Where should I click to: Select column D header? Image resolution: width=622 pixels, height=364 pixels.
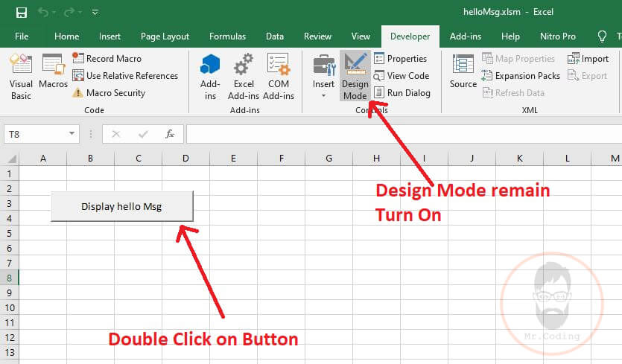coord(185,159)
